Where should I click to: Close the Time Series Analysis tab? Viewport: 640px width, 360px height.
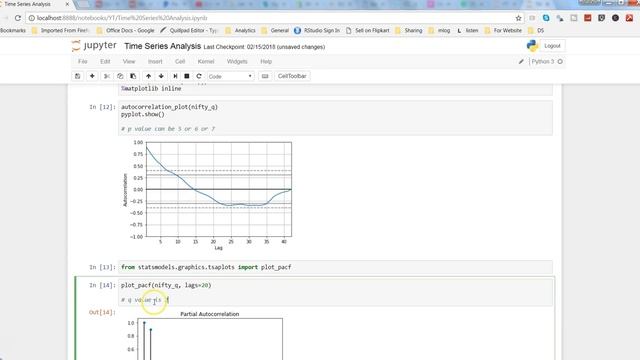point(68,4)
